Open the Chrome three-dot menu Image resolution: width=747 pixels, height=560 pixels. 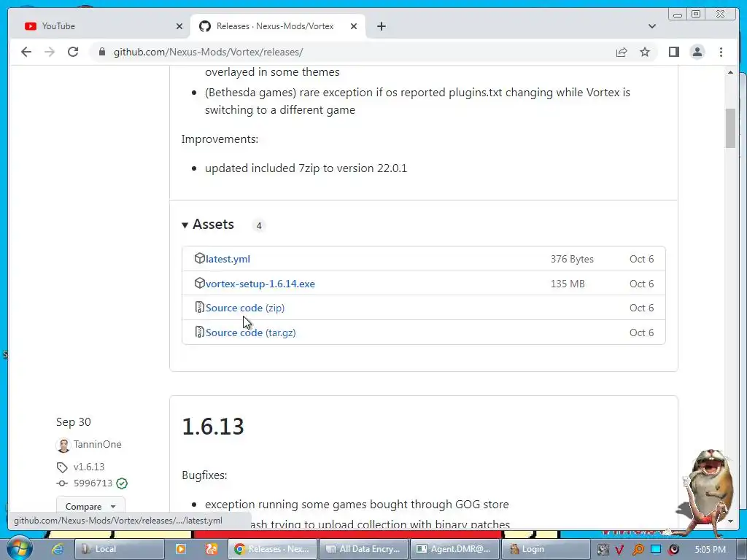coord(721,52)
